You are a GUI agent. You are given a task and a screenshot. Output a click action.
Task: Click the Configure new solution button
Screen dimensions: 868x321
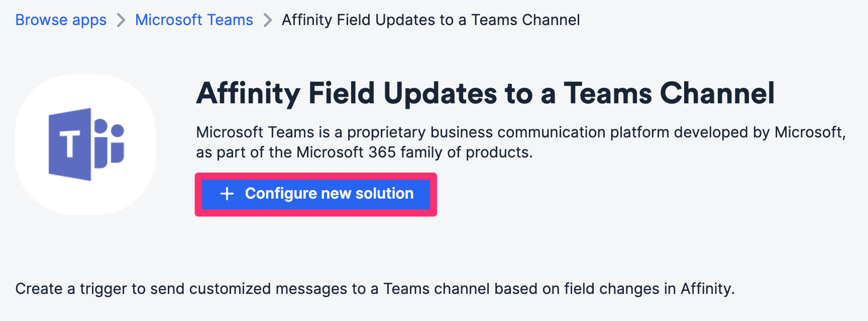pos(315,194)
